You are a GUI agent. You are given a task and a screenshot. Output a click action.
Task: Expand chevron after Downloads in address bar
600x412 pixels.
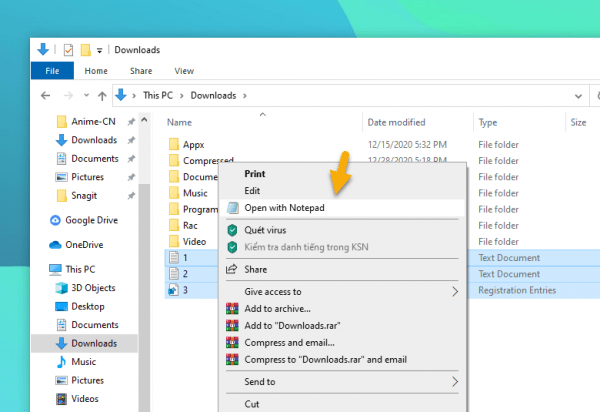[245, 96]
